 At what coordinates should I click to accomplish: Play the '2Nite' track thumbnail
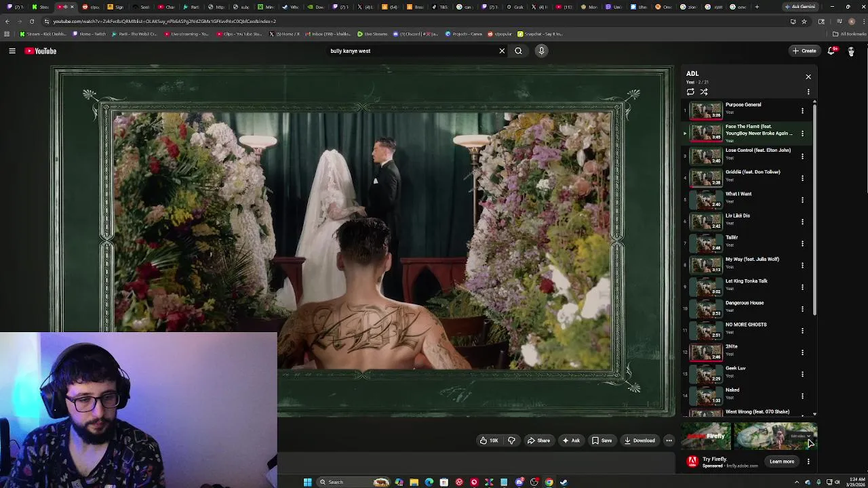click(706, 352)
